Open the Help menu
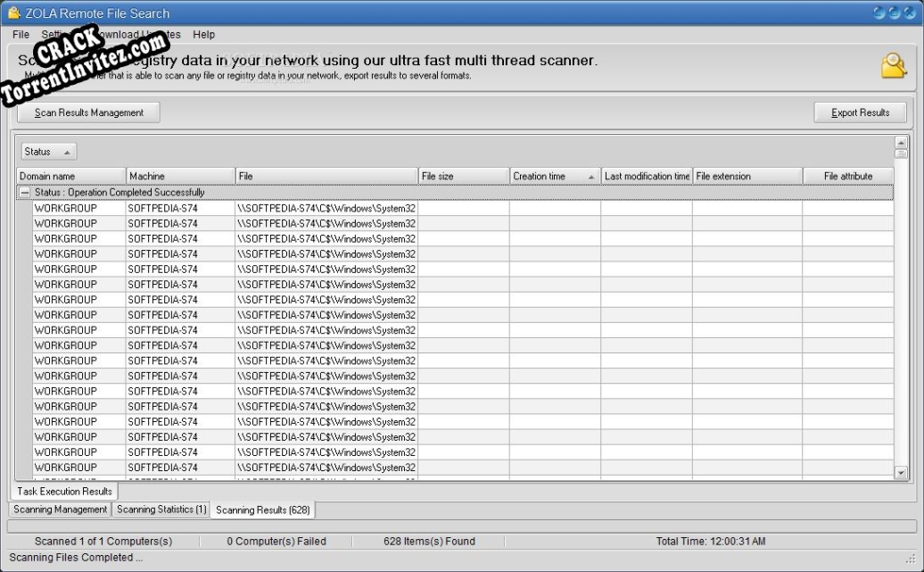 203,34
